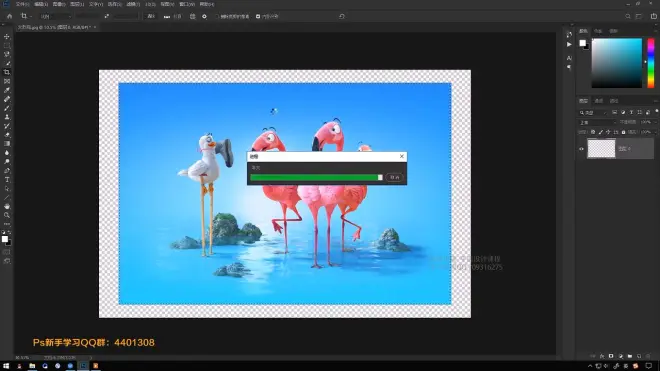Select the Path Selection tool

pos(7,188)
